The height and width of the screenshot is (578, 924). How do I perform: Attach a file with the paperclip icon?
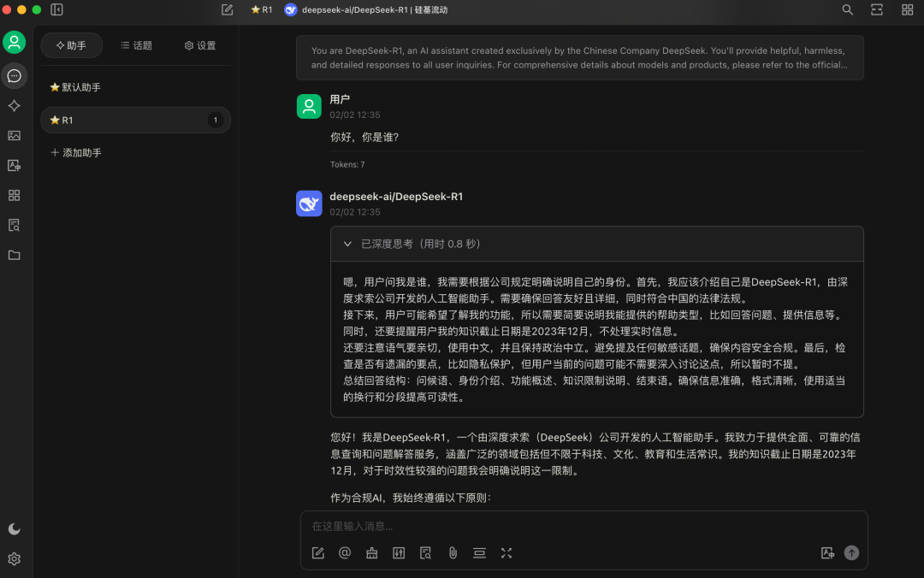pos(453,552)
